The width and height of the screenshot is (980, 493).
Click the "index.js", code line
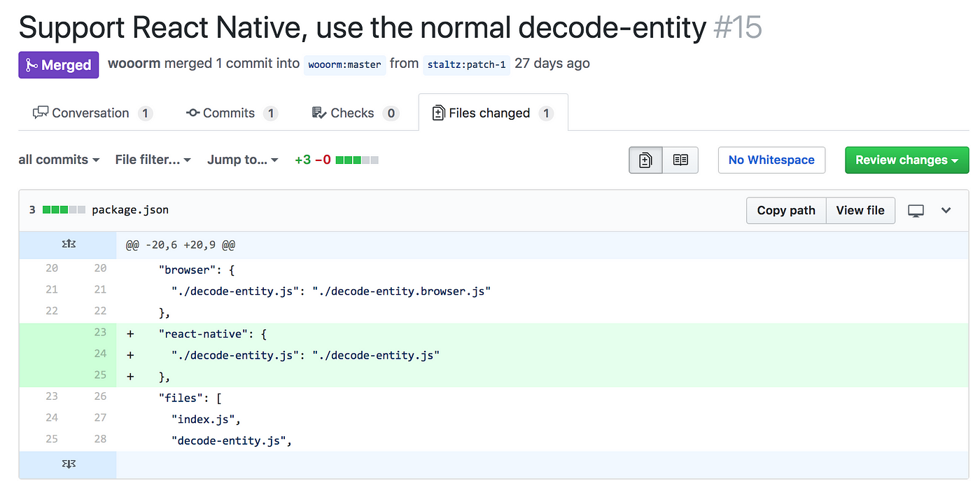pos(206,419)
